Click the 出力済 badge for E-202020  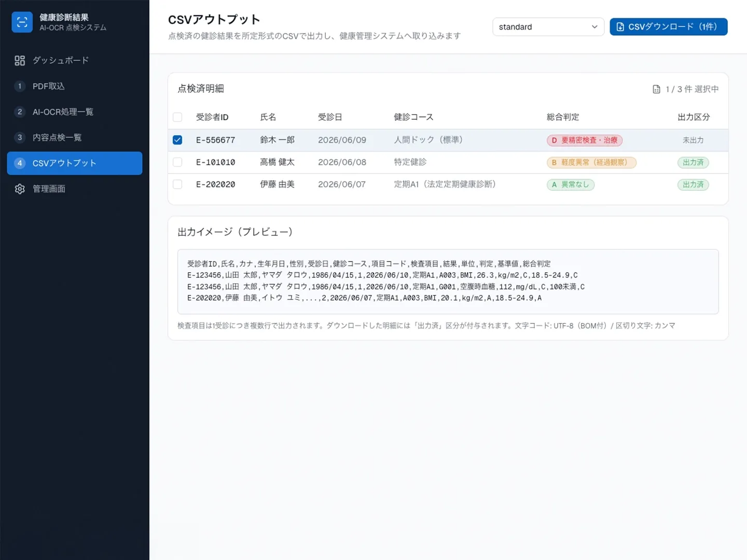pos(693,185)
